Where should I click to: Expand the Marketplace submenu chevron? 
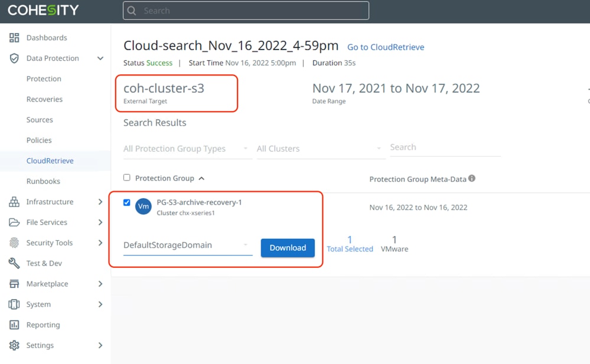point(100,284)
